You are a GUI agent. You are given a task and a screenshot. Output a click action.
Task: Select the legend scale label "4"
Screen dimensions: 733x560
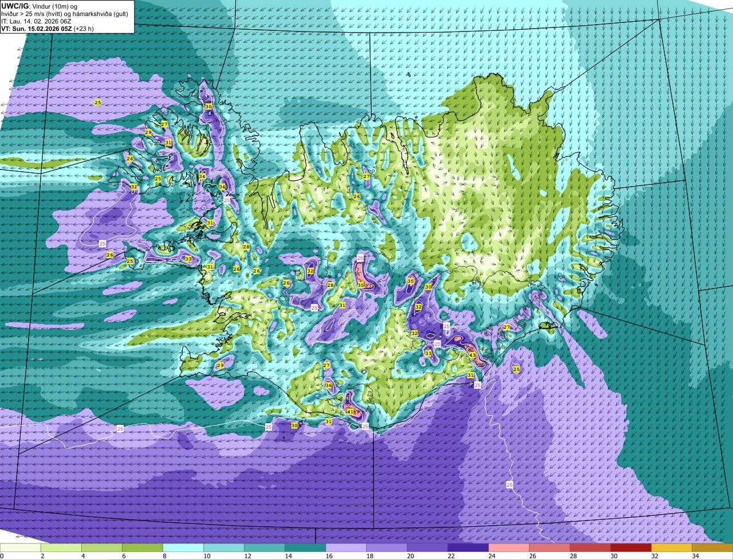coord(82,556)
